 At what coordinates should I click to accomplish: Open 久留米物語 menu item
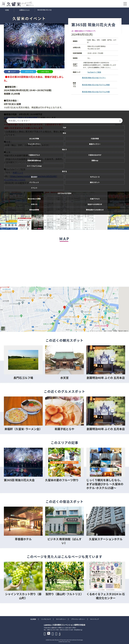95,138
